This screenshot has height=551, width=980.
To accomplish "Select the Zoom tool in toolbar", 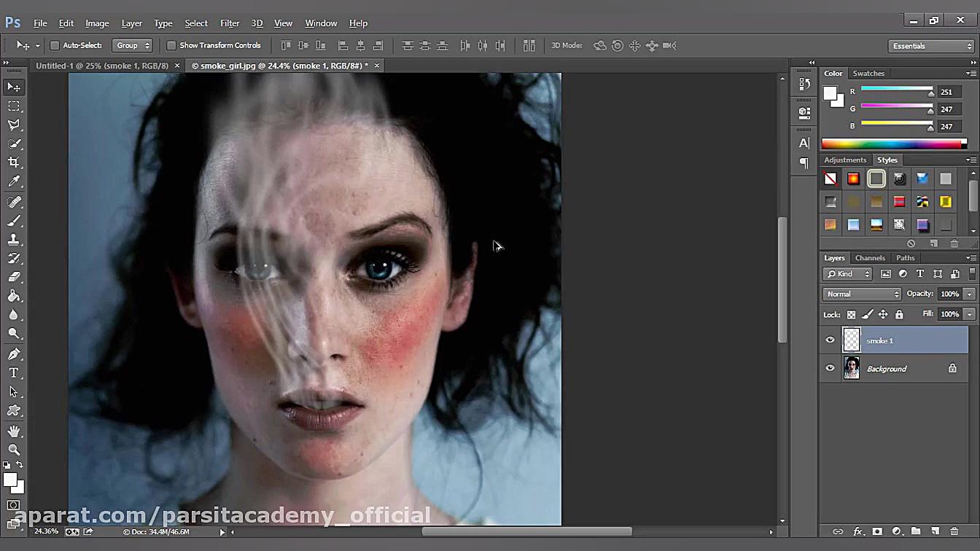I will (x=14, y=450).
